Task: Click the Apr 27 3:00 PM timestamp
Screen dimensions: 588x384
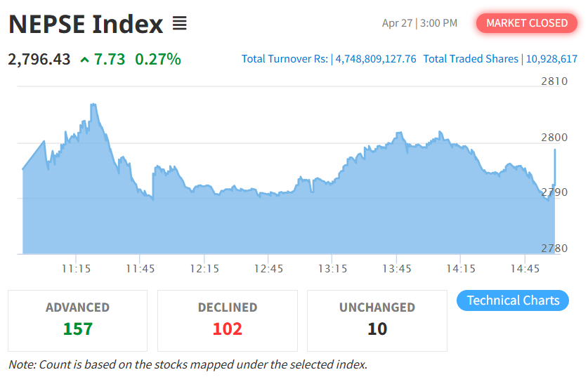Action: 419,23
